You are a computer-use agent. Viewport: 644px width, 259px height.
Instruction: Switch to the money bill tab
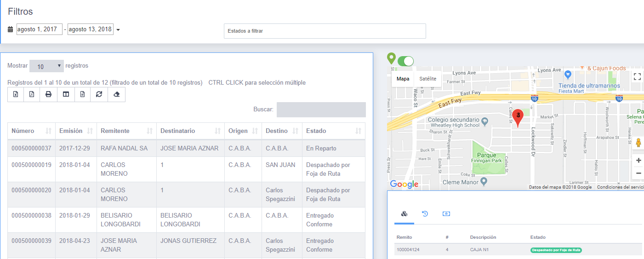coord(446,214)
